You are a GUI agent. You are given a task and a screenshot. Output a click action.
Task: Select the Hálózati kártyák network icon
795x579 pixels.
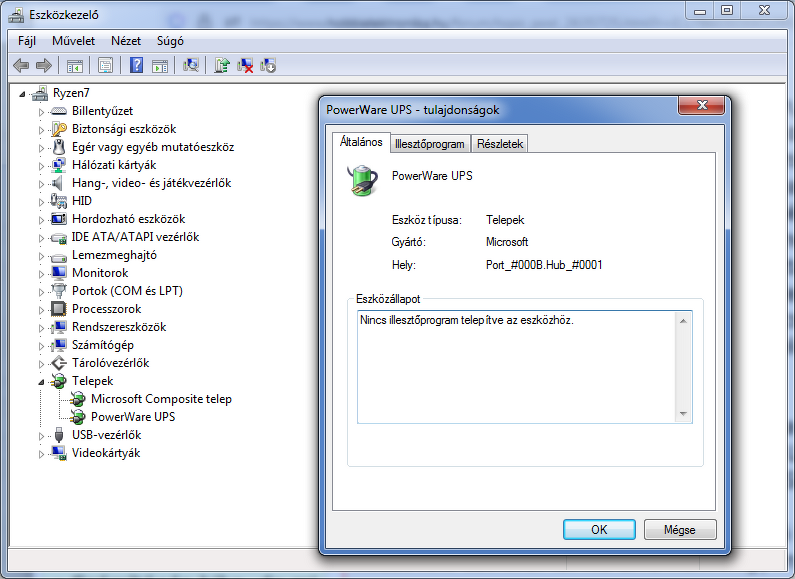coord(59,165)
